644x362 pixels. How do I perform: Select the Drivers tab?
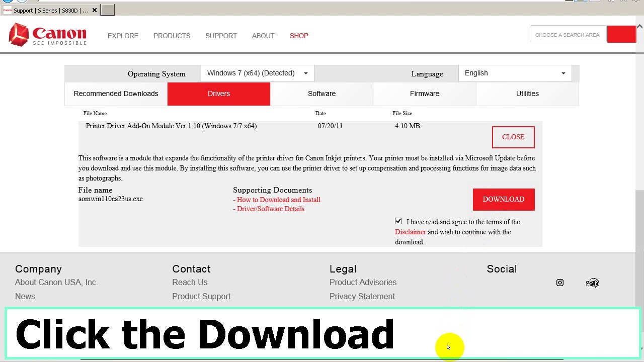coord(219,94)
